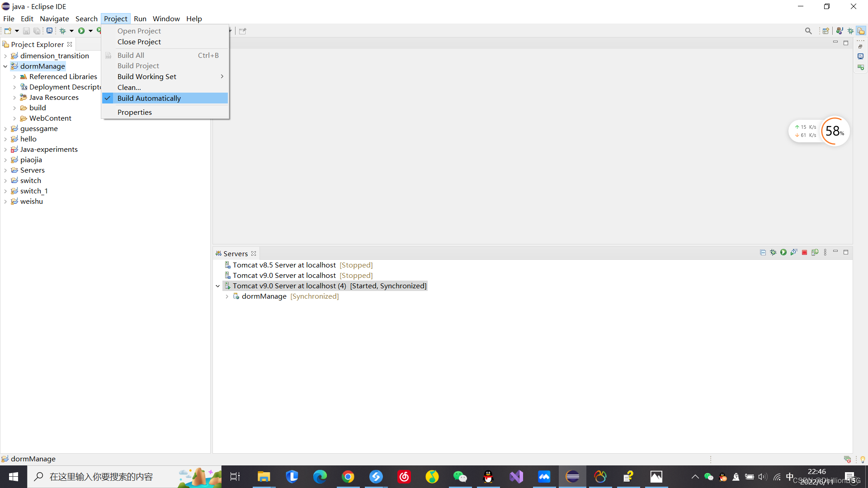Open the Servers view menu (three dots)

825,253
